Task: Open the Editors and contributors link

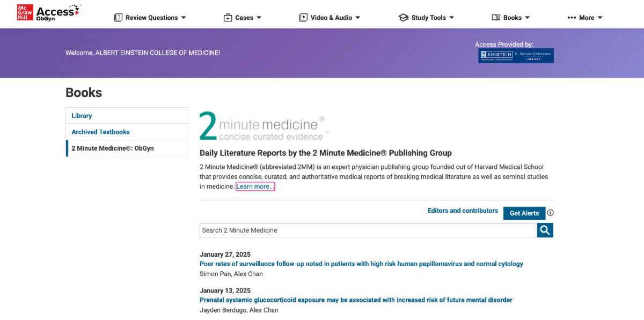Action: 463,211
